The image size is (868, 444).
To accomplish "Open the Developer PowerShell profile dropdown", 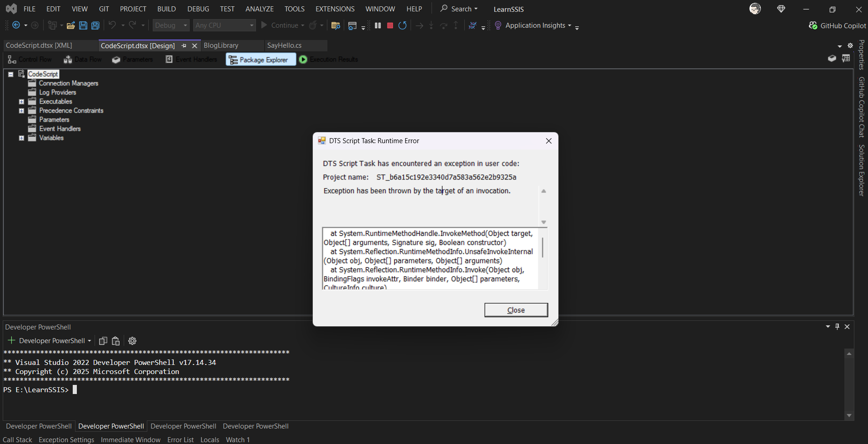I will (90, 341).
